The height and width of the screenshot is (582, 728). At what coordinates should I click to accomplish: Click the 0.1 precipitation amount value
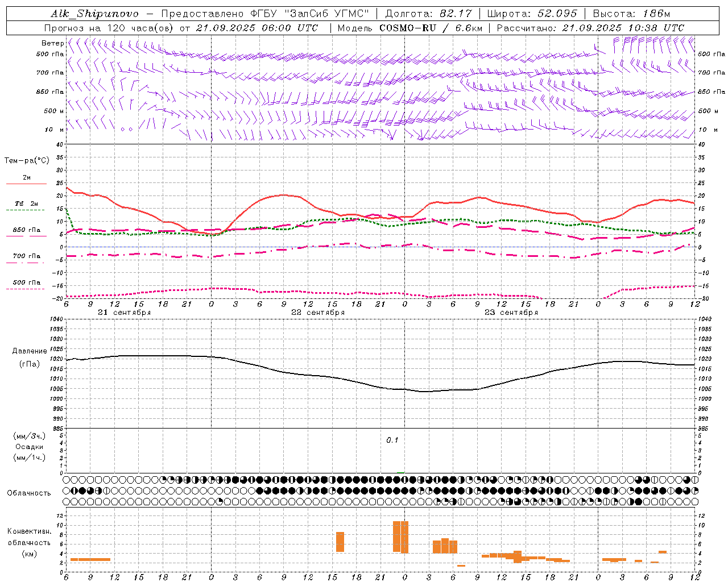pyautogui.click(x=392, y=440)
